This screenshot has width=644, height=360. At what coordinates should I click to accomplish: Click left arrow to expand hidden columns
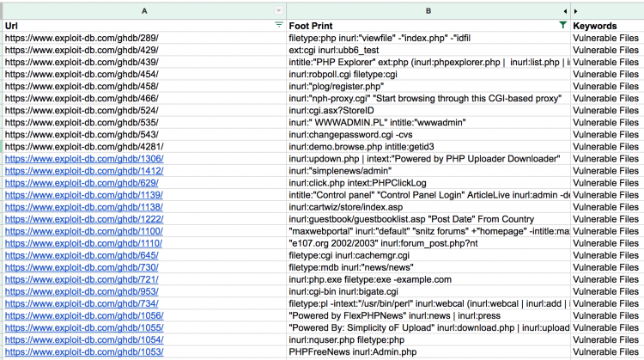pos(565,11)
